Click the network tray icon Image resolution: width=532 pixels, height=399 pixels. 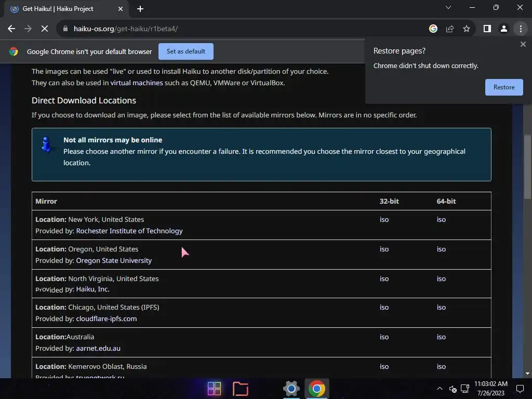(x=465, y=389)
